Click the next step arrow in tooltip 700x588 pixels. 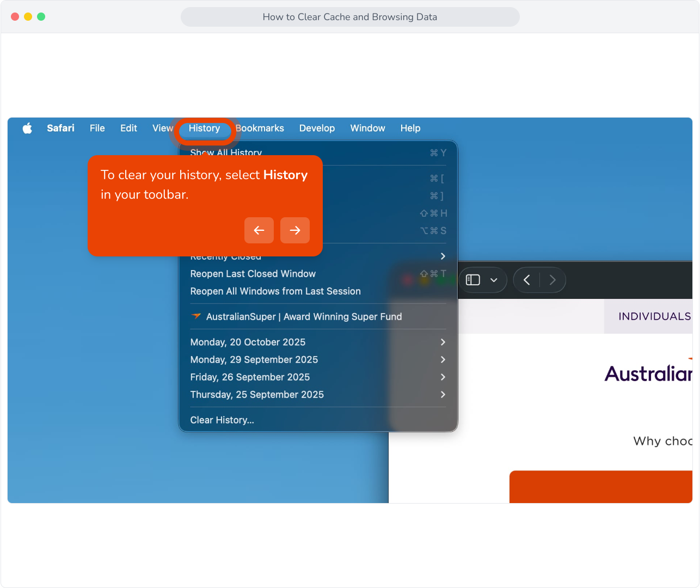click(295, 230)
